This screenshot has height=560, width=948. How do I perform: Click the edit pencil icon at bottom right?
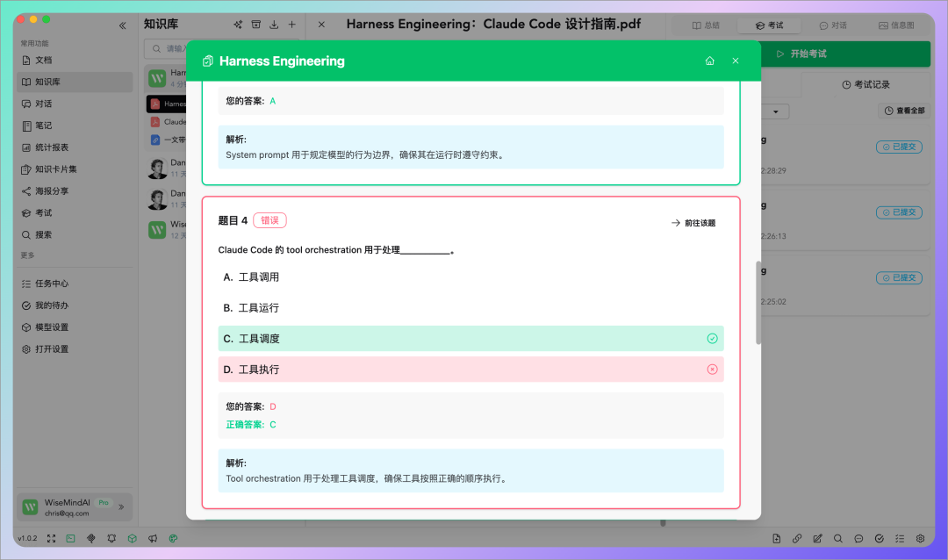[817, 538]
